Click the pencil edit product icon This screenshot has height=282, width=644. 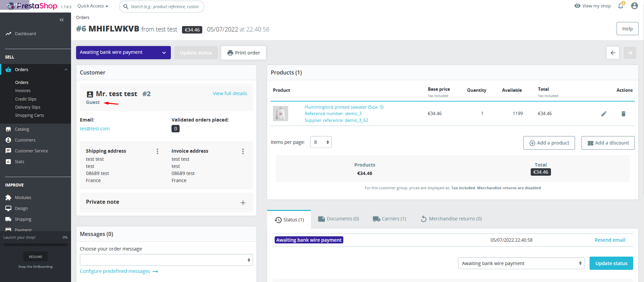tap(604, 114)
